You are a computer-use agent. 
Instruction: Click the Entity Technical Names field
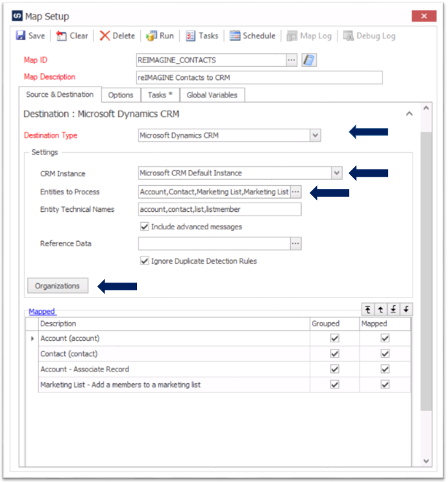point(219,209)
